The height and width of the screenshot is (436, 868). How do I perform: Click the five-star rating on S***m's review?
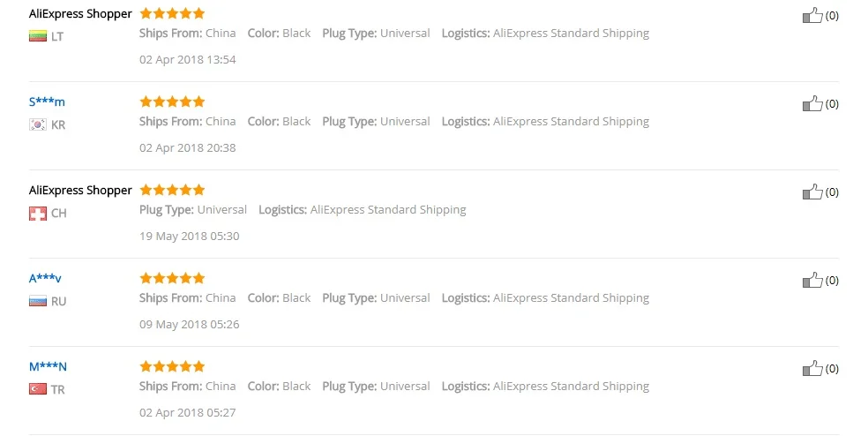coord(172,101)
